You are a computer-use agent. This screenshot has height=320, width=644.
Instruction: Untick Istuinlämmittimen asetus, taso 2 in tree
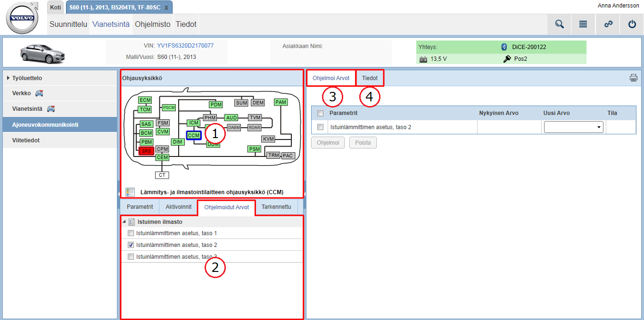pyautogui.click(x=131, y=245)
